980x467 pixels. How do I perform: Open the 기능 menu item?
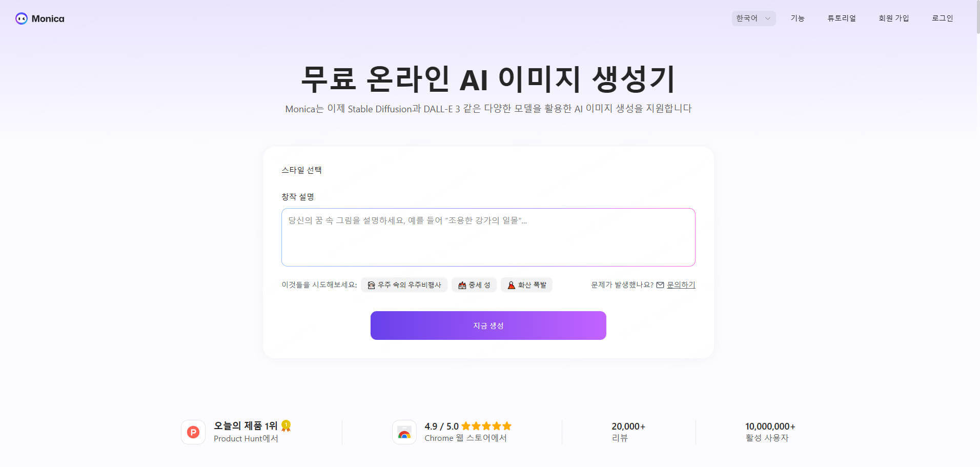798,18
